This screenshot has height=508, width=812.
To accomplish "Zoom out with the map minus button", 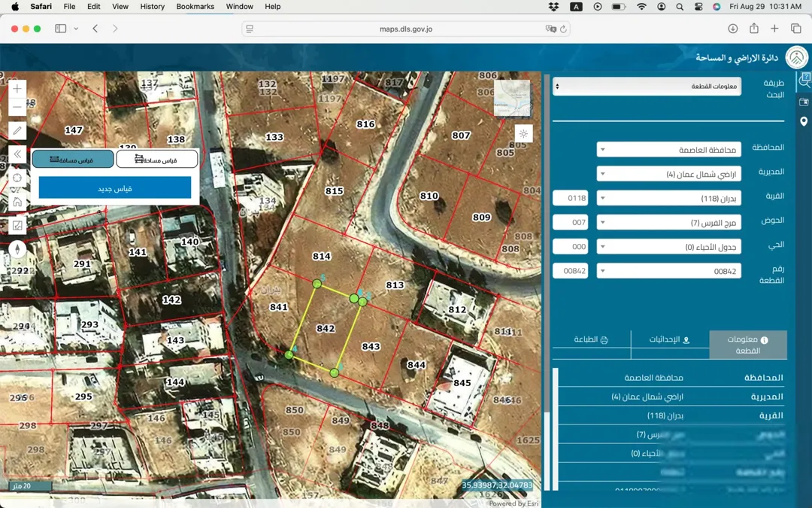I will point(17,108).
